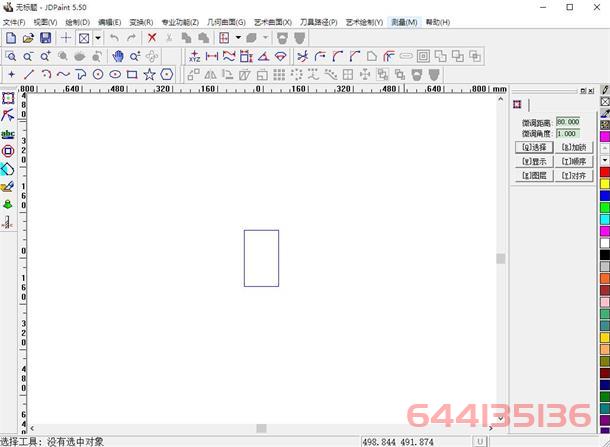Open the 刀具路径(P) menu
This screenshot has width=610, height=447.
click(319, 22)
